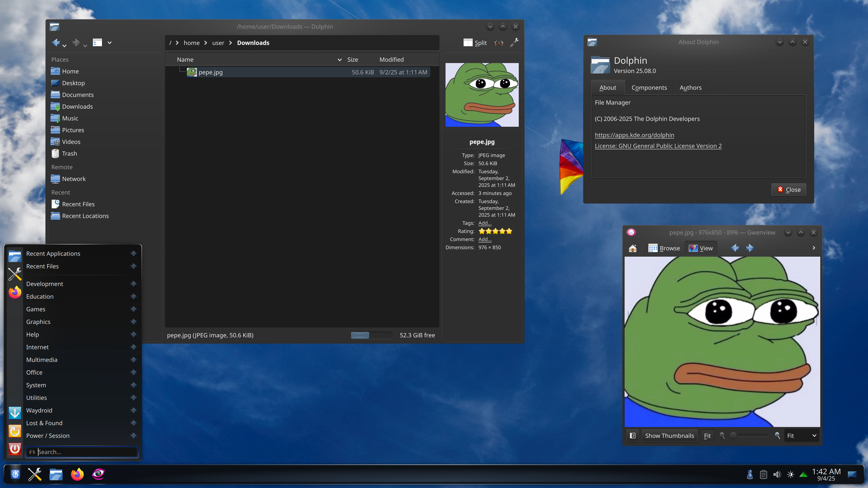Toggle the Fit zoom button in Gwenview

tap(707, 436)
